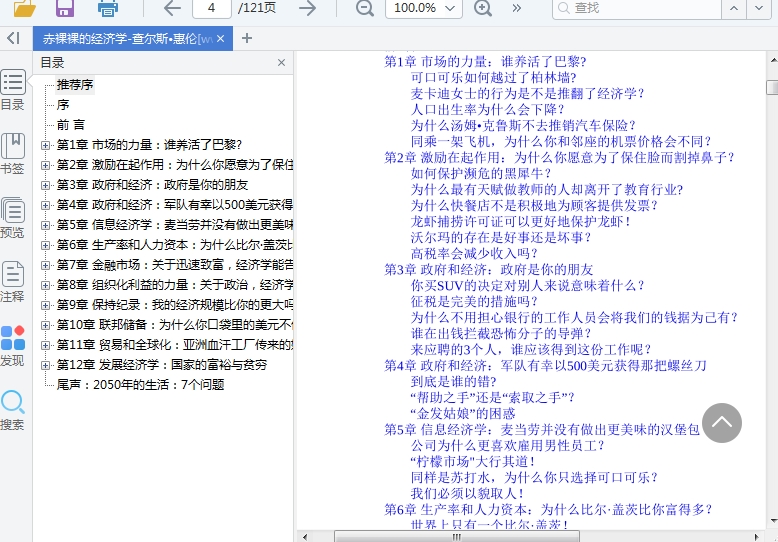
Task: Select 尾声：2050年的生活 outline entry
Action: click(140, 385)
